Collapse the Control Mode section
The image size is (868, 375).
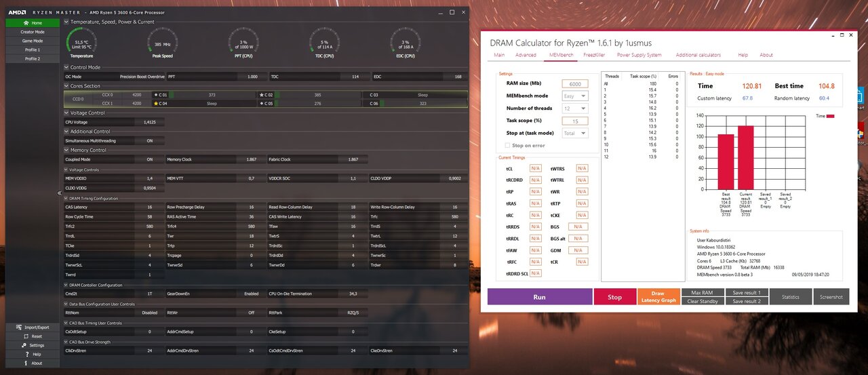point(66,67)
